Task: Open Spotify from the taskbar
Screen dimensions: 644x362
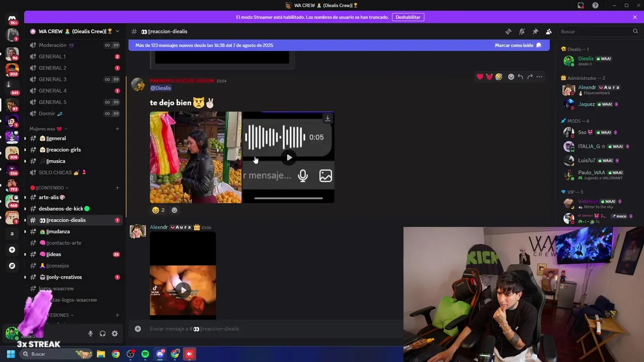Action: tap(145, 354)
